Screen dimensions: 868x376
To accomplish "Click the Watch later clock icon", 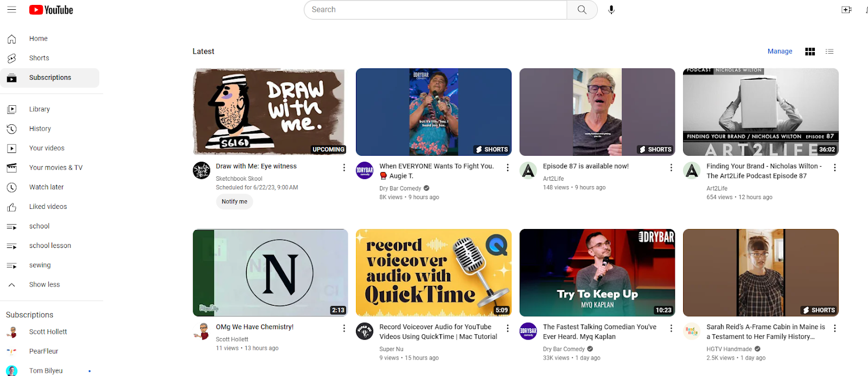I will pos(11,187).
